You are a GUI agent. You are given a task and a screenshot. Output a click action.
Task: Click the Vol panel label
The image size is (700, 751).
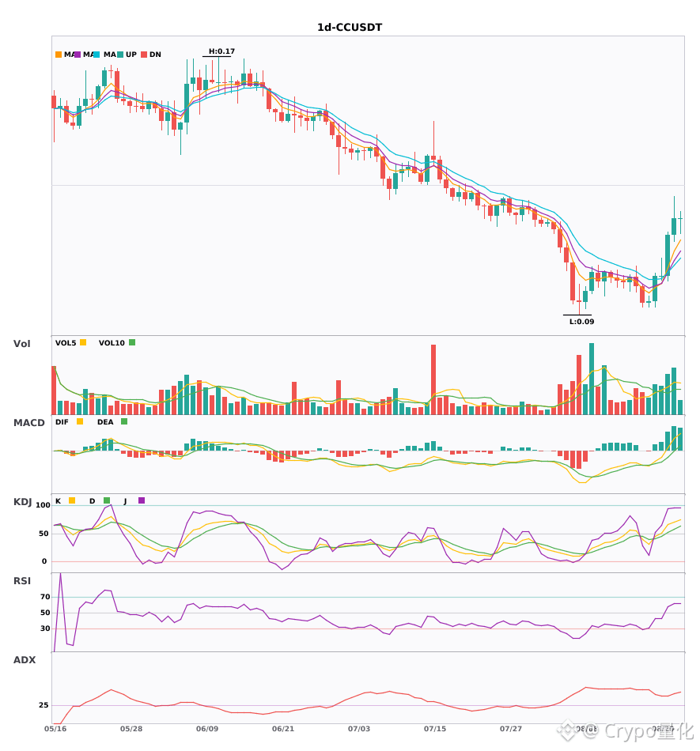[x=21, y=343]
